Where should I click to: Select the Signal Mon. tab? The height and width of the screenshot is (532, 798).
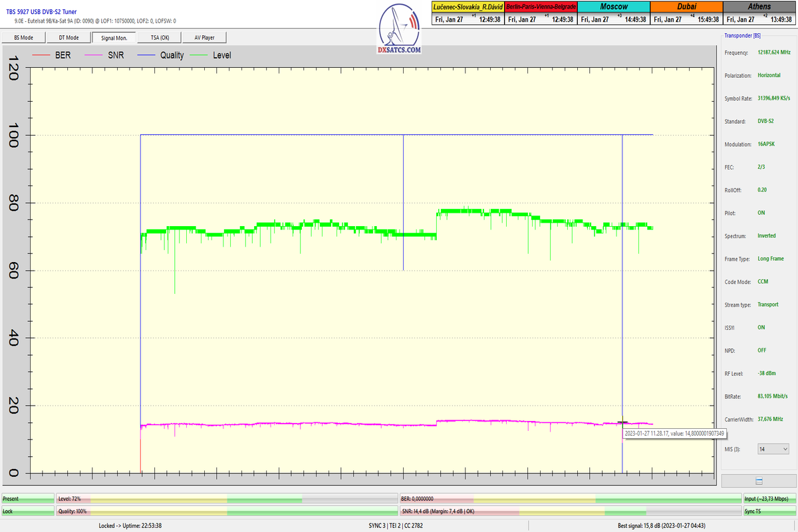click(x=114, y=38)
